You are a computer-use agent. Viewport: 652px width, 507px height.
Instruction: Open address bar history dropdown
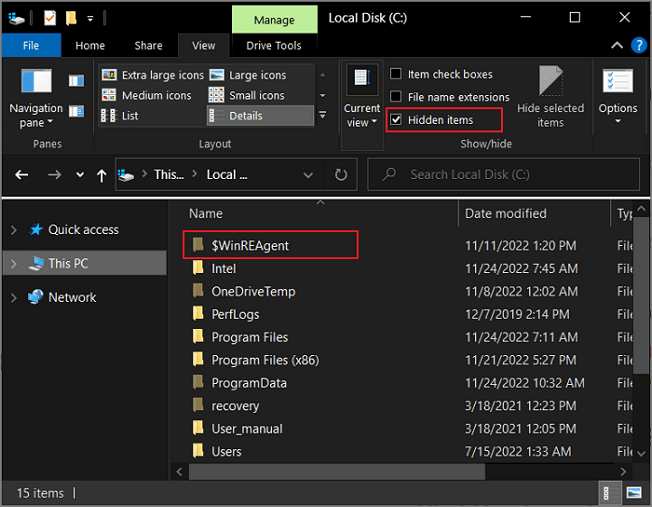(308, 175)
